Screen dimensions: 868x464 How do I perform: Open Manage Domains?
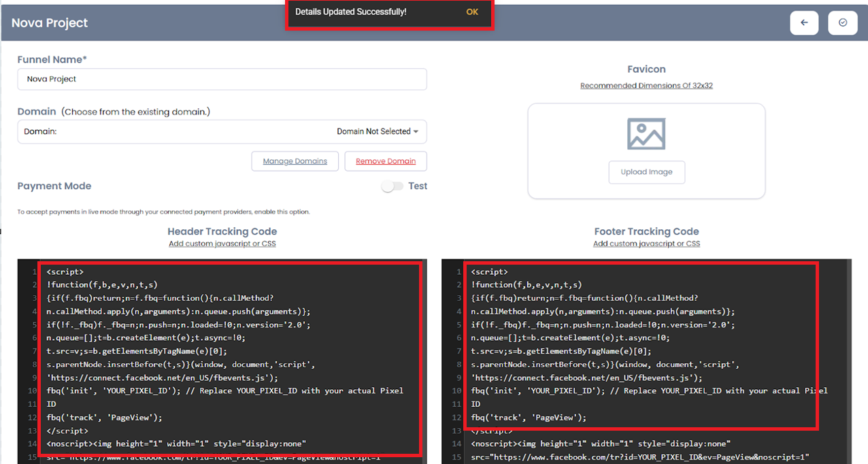tap(295, 161)
